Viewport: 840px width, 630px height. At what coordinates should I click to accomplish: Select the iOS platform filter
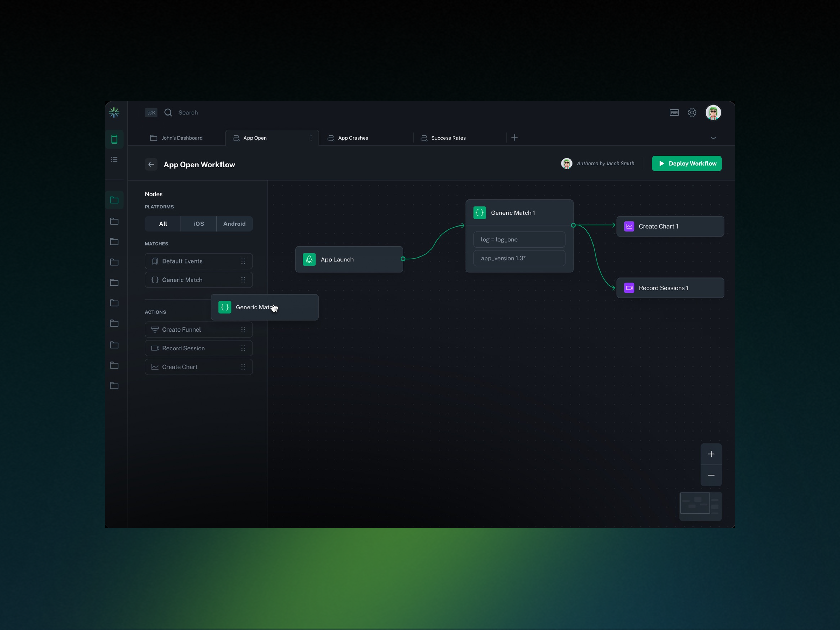tap(199, 224)
